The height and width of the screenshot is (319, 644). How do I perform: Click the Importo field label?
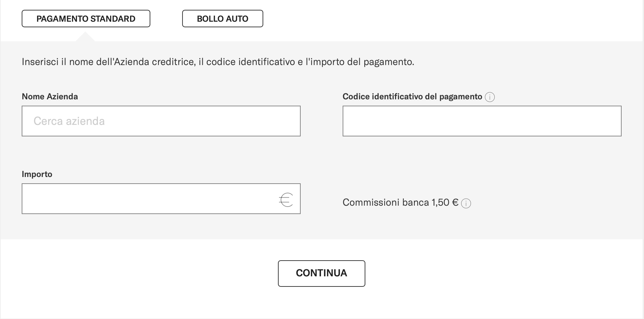pos(37,174)
